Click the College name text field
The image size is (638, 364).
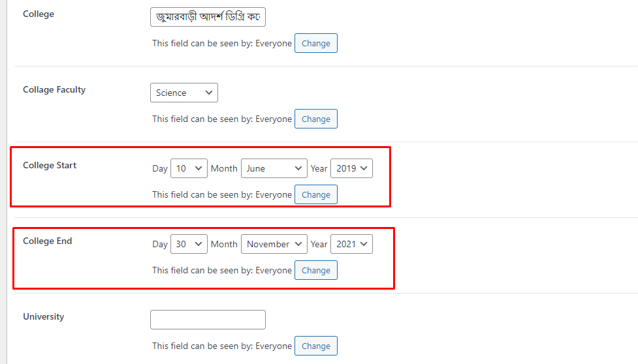coord(208,17)
